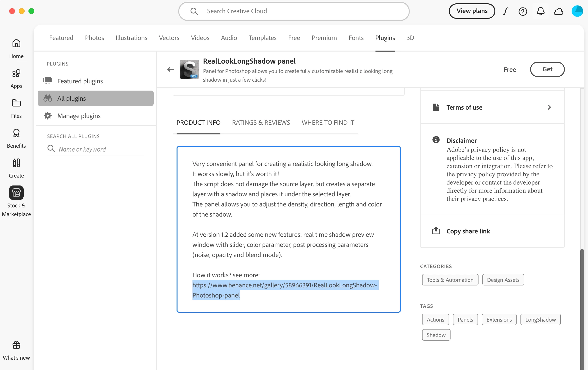Click the Get button for plugin
Viewport: 588px width, 370px height.
tap(547, 69)
